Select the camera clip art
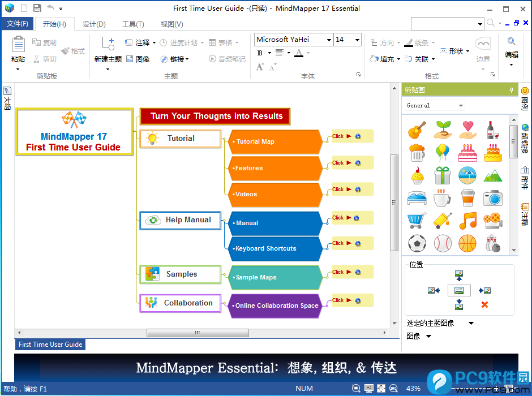Screen dimensions: 532x396 point(492,198)
